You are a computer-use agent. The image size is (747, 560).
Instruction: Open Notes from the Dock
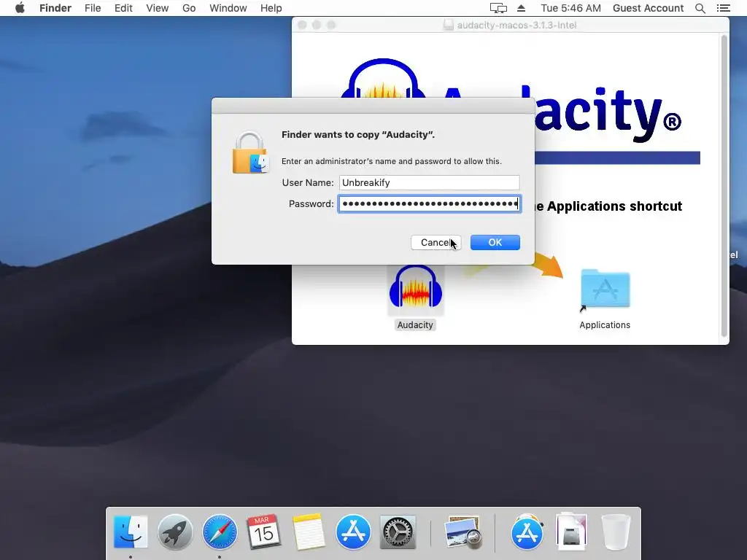[309, 532]
